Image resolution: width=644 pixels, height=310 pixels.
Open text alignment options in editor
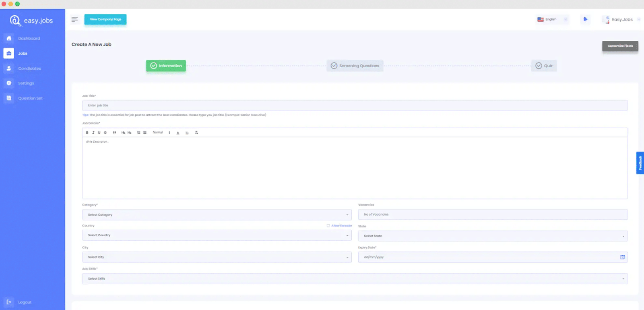pos(187,133)
